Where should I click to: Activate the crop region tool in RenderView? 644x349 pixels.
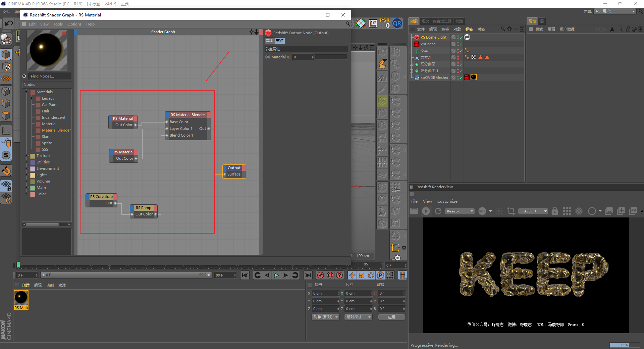[x=511, y=211]
